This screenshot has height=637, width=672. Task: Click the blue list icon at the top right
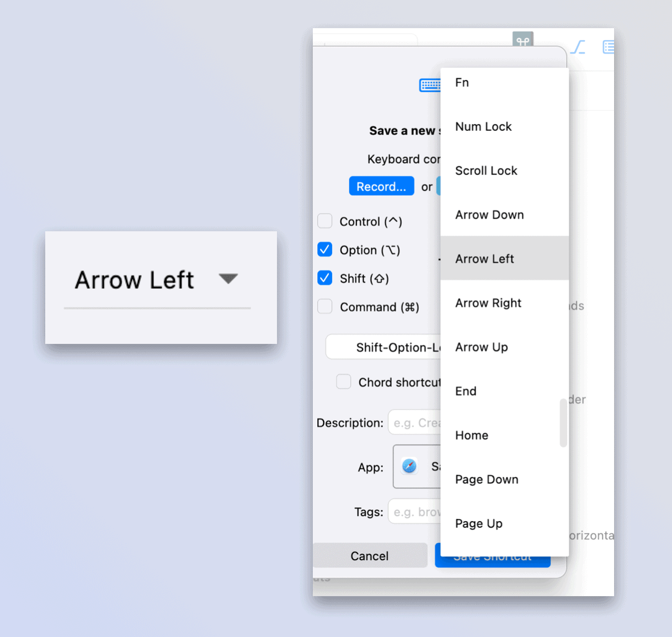click(609, 47)
